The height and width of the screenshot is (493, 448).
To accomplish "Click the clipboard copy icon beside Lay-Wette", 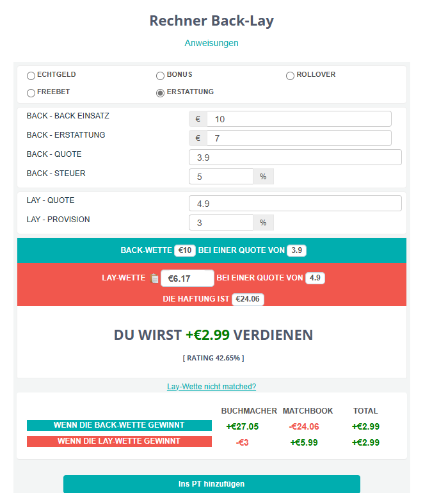I will pos(154,279).
